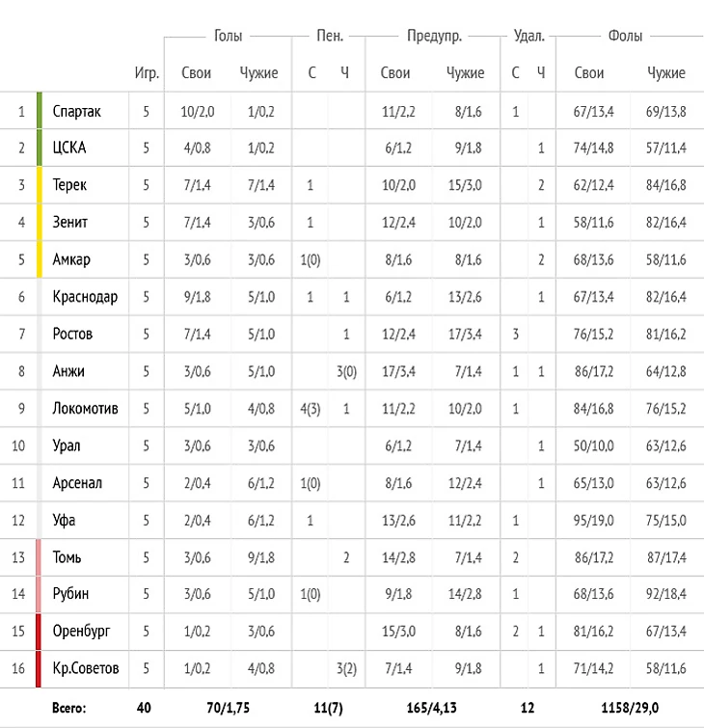The height and width of the screenshot is (728, 704).
Task: Click the red marker beside Оренбург
Action: pos(39,632)
